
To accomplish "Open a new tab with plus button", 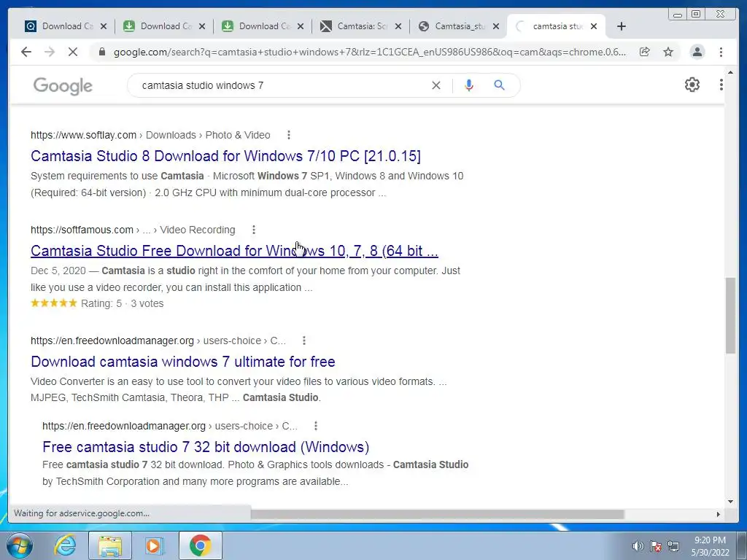I will point(622,26).
